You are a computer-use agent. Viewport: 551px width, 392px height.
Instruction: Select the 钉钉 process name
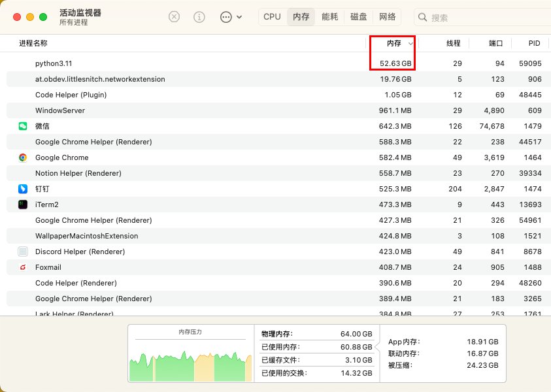pyautogui.click(x=42, y=189)
